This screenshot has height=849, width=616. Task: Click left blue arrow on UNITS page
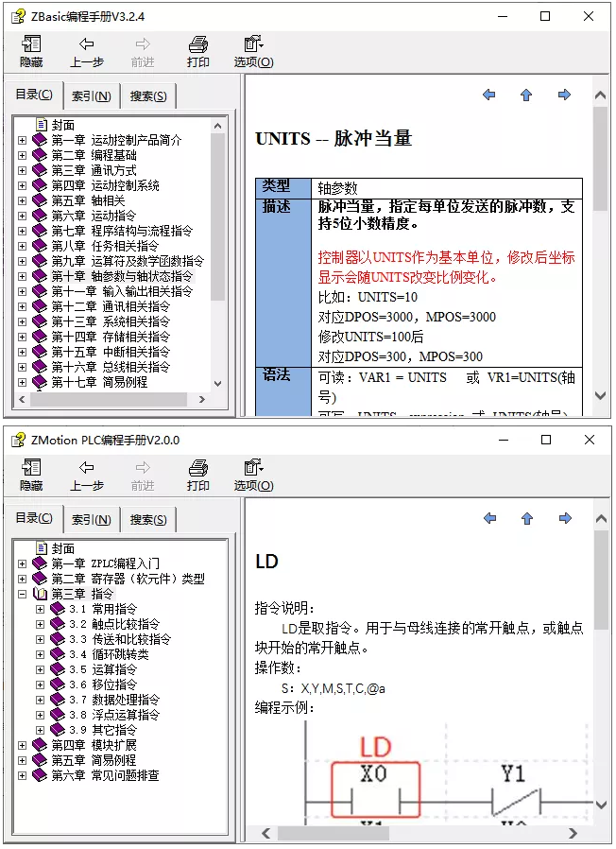point(488,95)
